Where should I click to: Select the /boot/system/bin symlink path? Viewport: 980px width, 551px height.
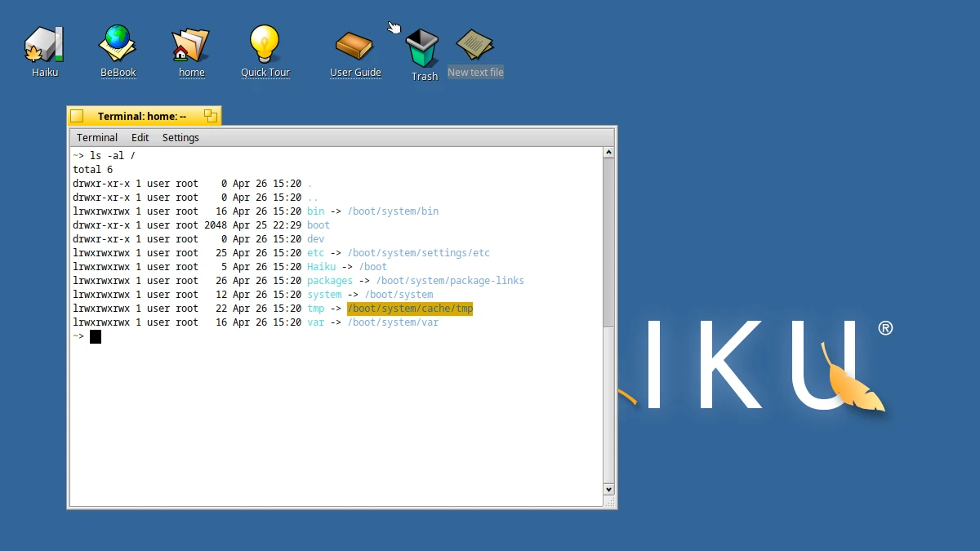click(393, 211)
